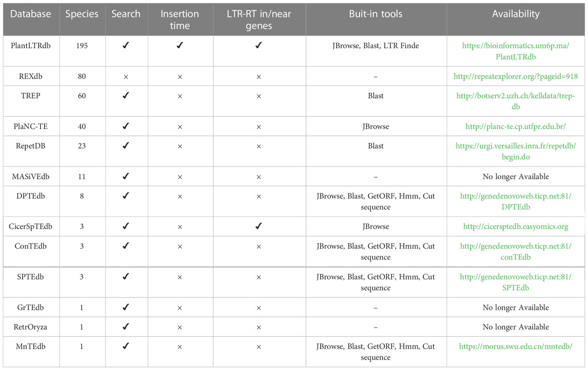Open the planc-te.cp.utfpr.edu.br link
This screenshot has height=370, width=588.
[x=516, y=126]
